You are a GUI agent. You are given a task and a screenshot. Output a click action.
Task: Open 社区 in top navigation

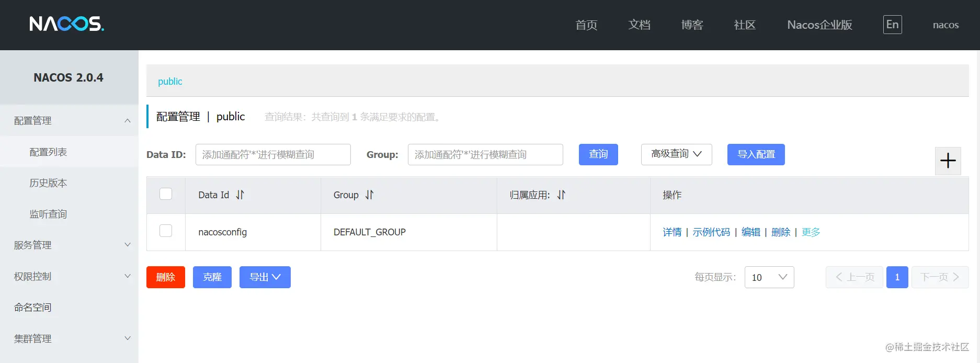(x=745, y=25)
